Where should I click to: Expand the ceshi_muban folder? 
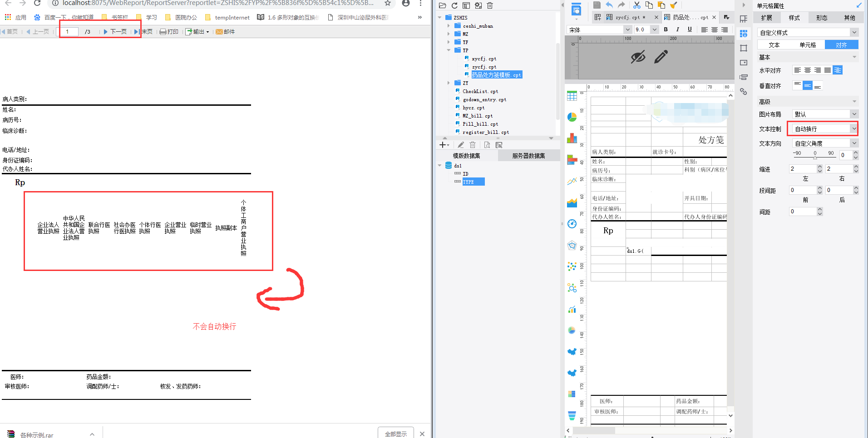pyautogui.click(x=449, y=26)
